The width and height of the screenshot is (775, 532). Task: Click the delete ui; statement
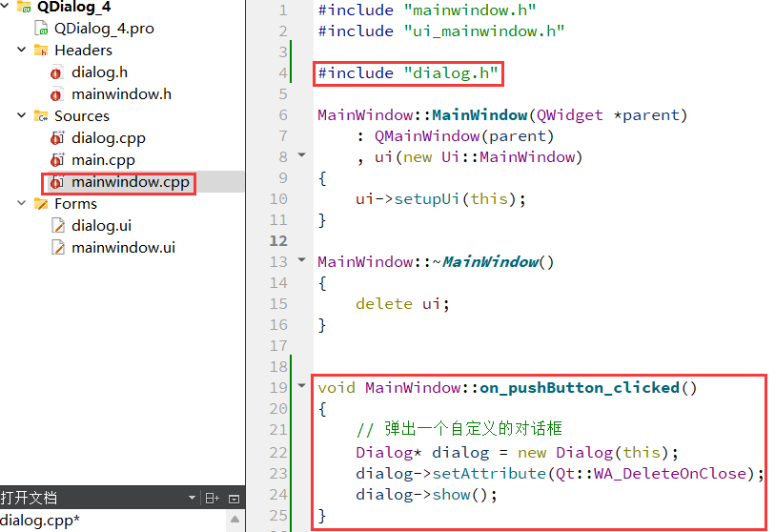402,303
